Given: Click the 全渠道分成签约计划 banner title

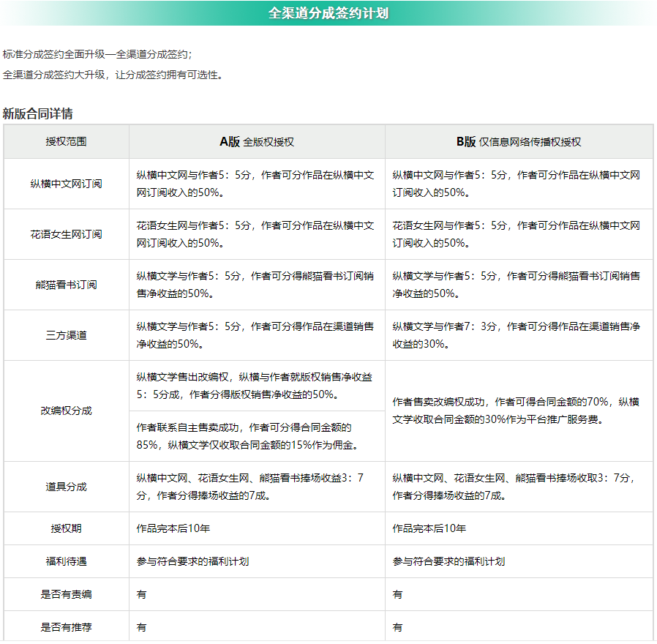Looking at the screenshot, I should click(x=328, y=13).
